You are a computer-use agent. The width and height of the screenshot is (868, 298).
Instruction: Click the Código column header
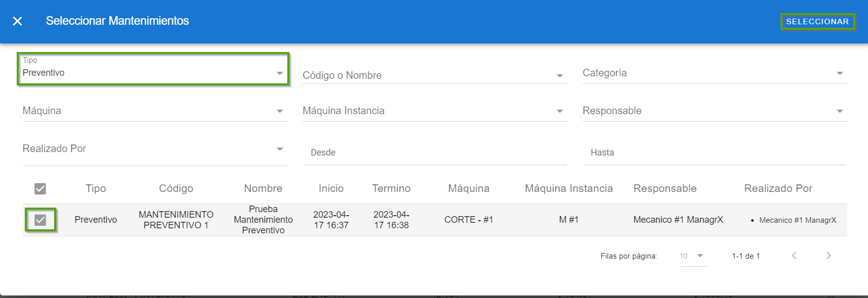tap(176, 188)
